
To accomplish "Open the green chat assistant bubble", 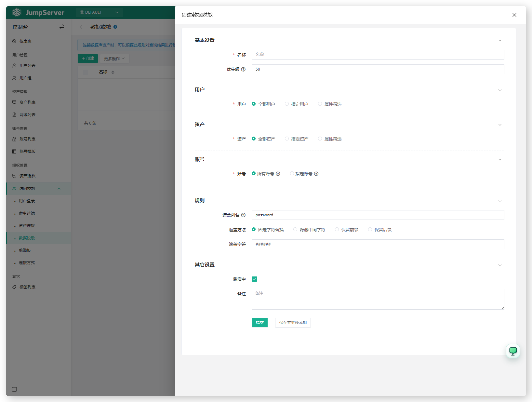I will [513, 351].
